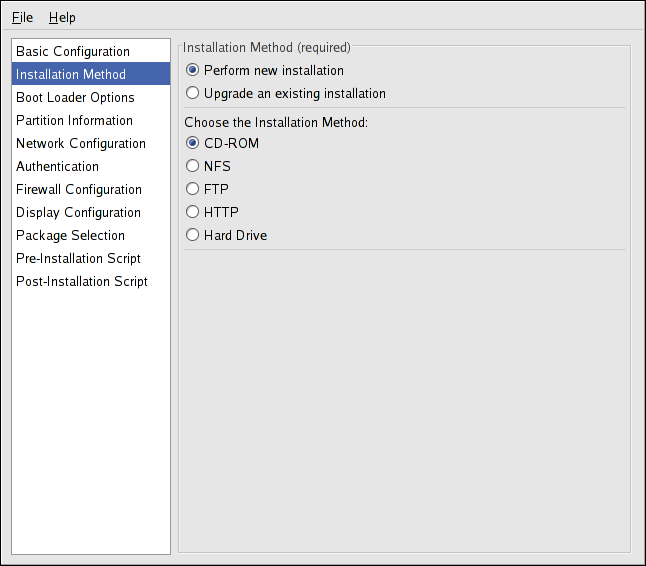Select Basic Configuration in sidebar
The image size is (646, 566).
click(73, 51)
